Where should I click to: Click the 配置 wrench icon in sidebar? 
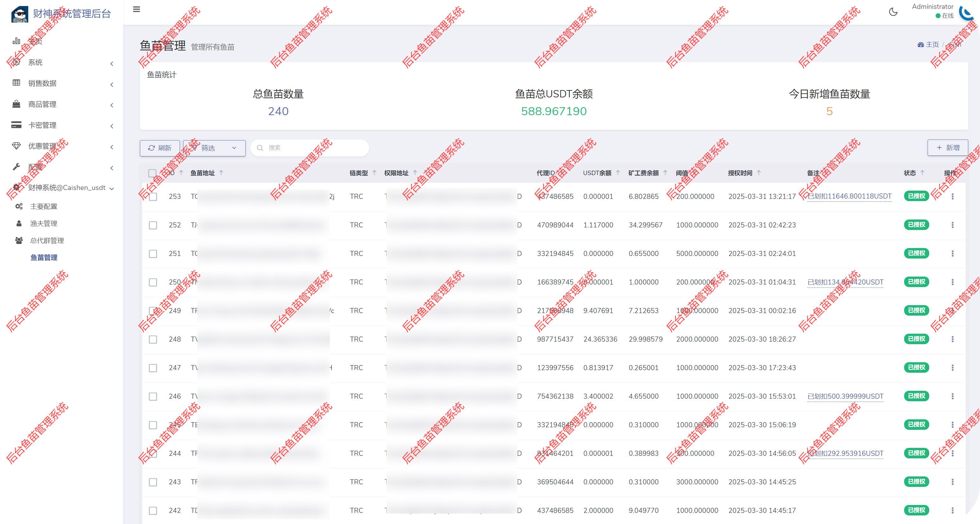[x=17, y=167]
